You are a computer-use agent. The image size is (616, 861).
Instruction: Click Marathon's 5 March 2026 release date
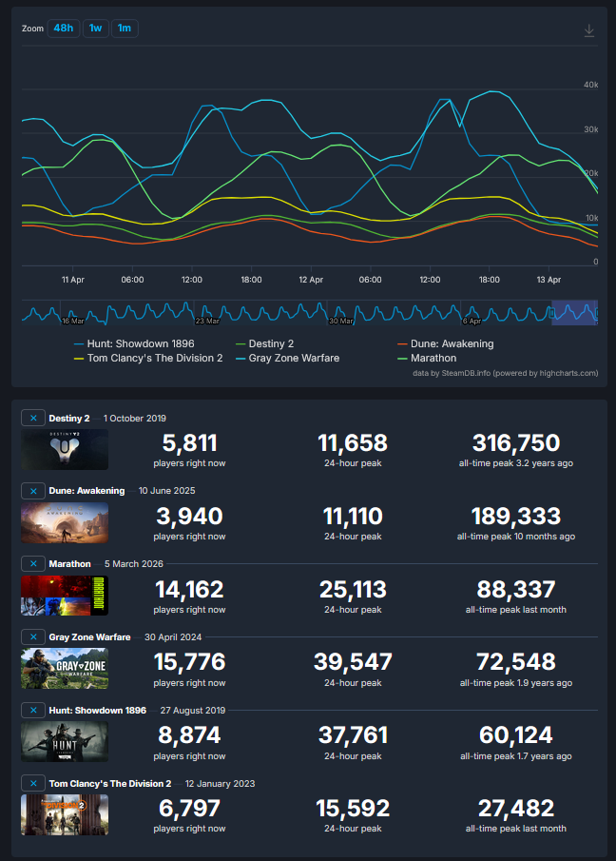coord(134,564)
